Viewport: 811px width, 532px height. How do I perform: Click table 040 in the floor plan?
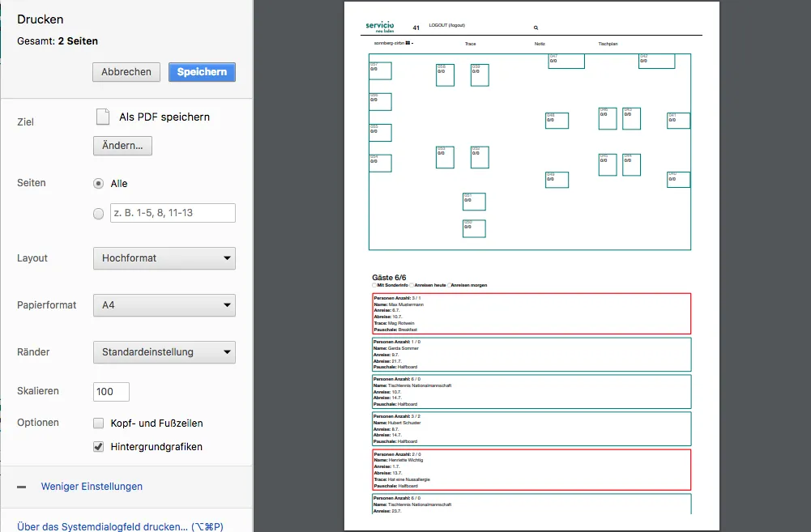click(679, 180)
